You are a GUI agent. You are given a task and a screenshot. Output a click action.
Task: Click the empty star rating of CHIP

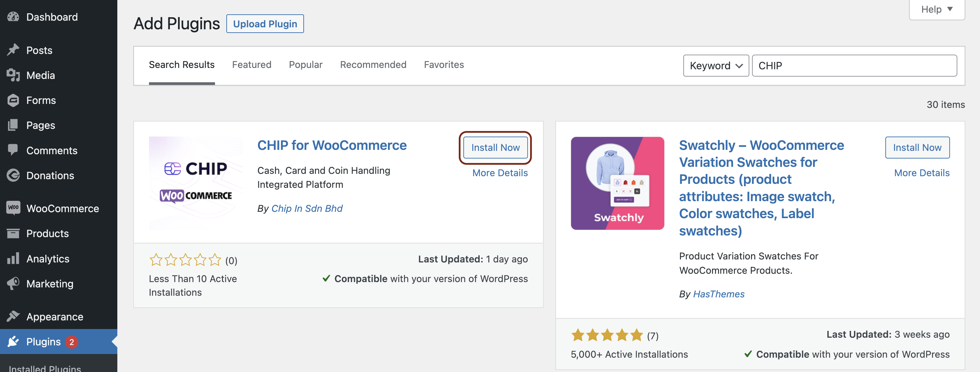click(x=185, y=260)
